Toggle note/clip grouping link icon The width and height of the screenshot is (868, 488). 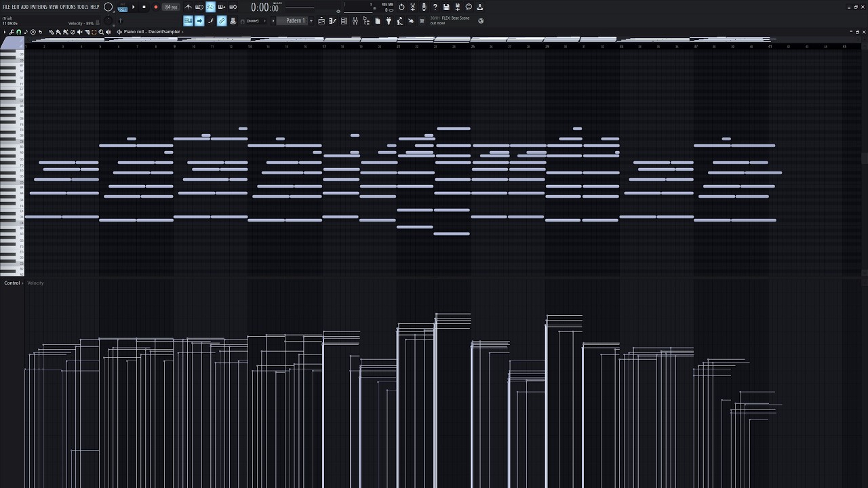coord(222,21)
